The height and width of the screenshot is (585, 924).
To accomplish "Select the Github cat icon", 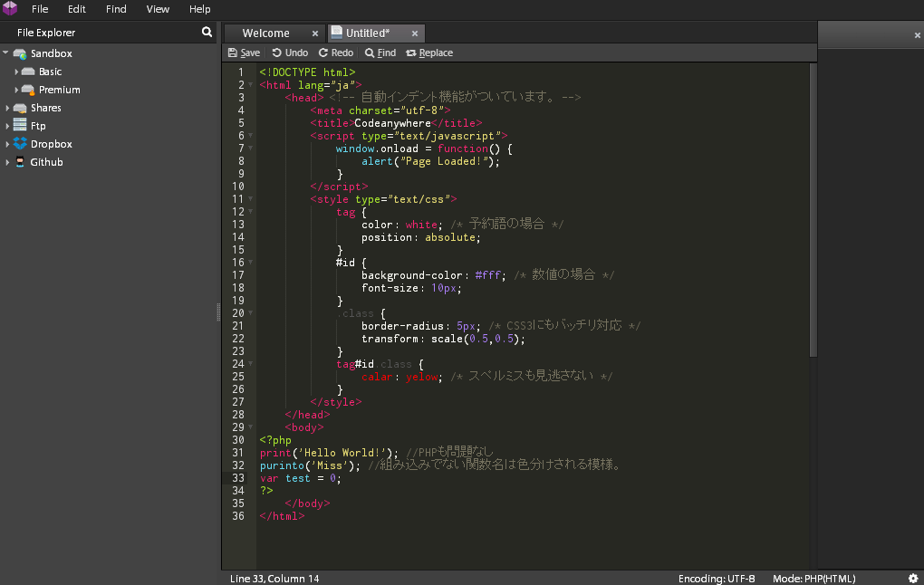I will click(x=20, y=162).
